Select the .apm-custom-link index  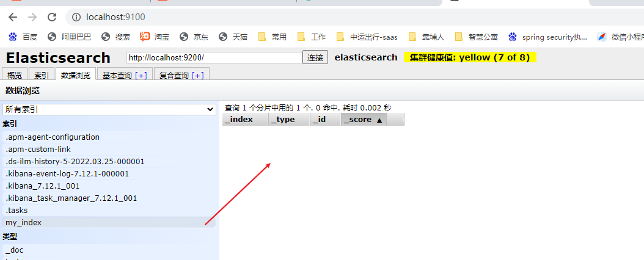point(109,150)
